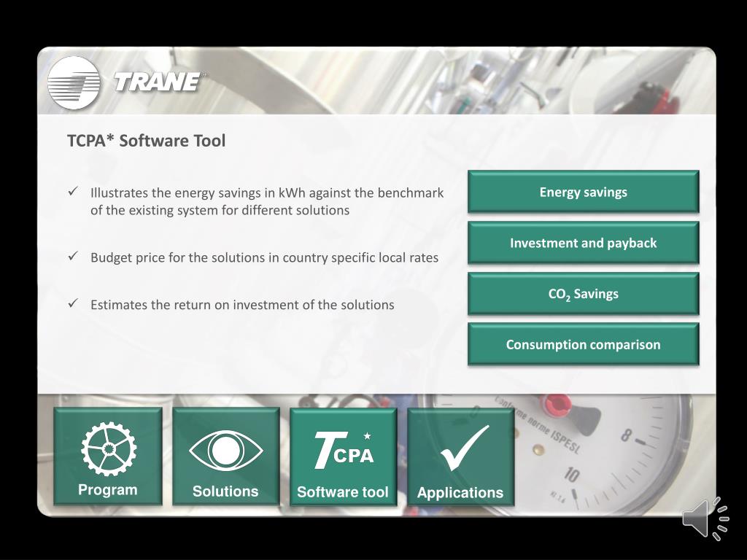
Task: Click the checkmark icon on Applications
Action: [465, 448]
